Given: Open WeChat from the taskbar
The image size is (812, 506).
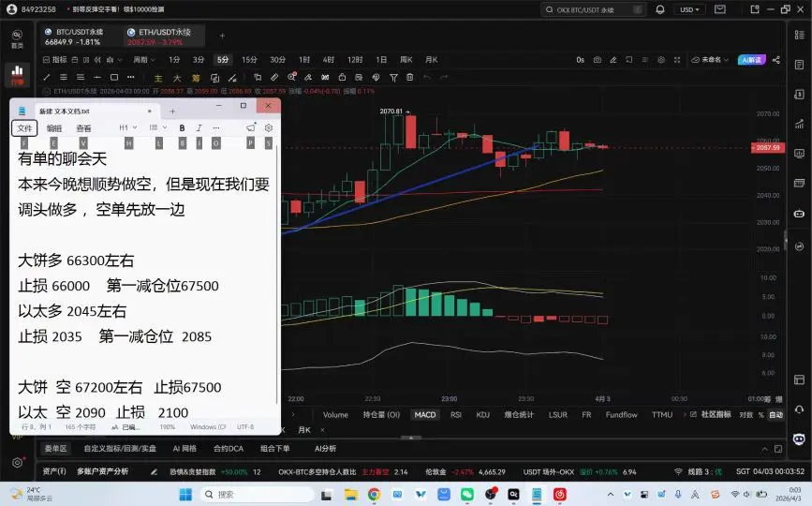Looking at the screenshot, I should (467, 495).
